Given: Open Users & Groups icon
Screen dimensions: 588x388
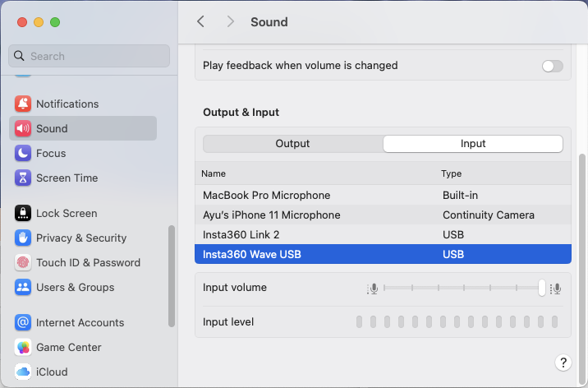Looking at the screenshot, I should [23, 287].
